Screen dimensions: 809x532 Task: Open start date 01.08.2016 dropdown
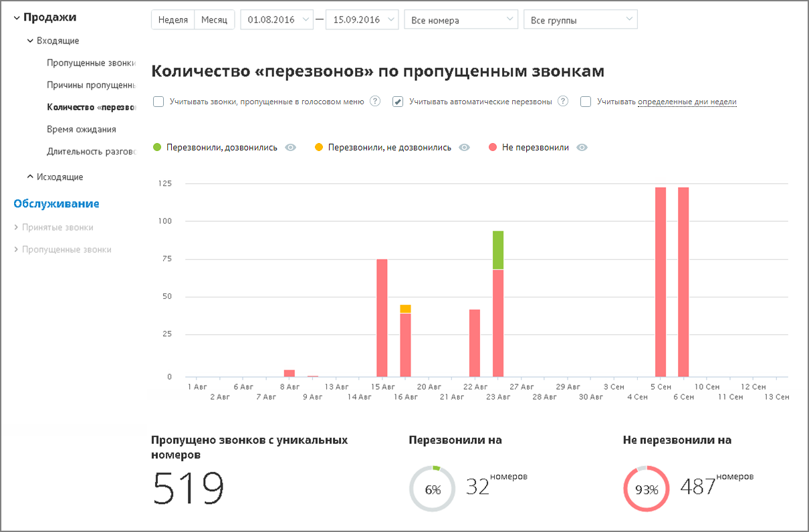[277, 19]
